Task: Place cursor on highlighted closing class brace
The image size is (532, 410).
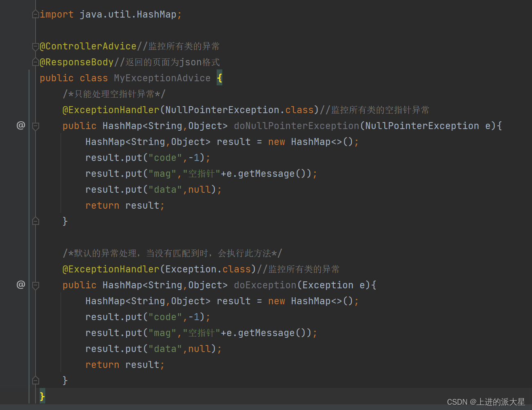Action: (42, 396)
